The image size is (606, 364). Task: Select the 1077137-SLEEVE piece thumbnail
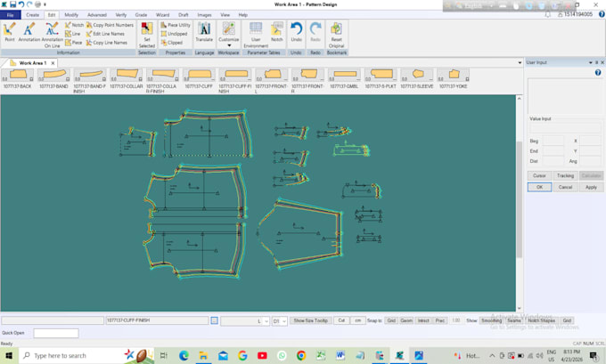[x=417, y=78]
